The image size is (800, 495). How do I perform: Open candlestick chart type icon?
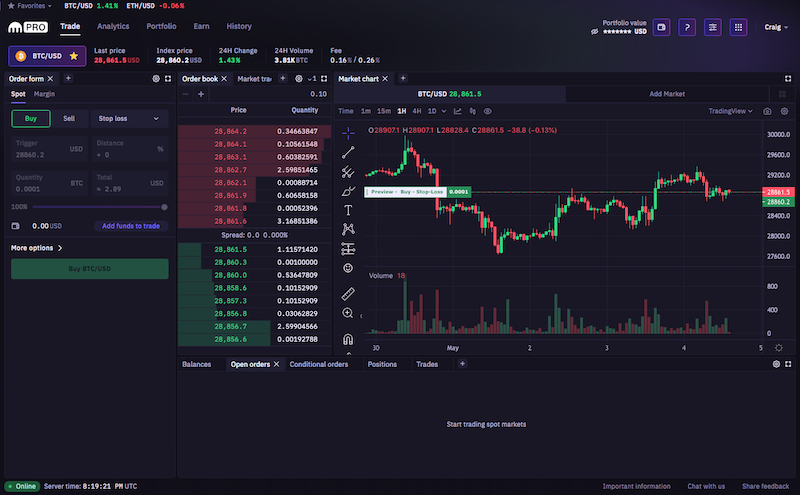pyautogui.click(x=472, y=111)
